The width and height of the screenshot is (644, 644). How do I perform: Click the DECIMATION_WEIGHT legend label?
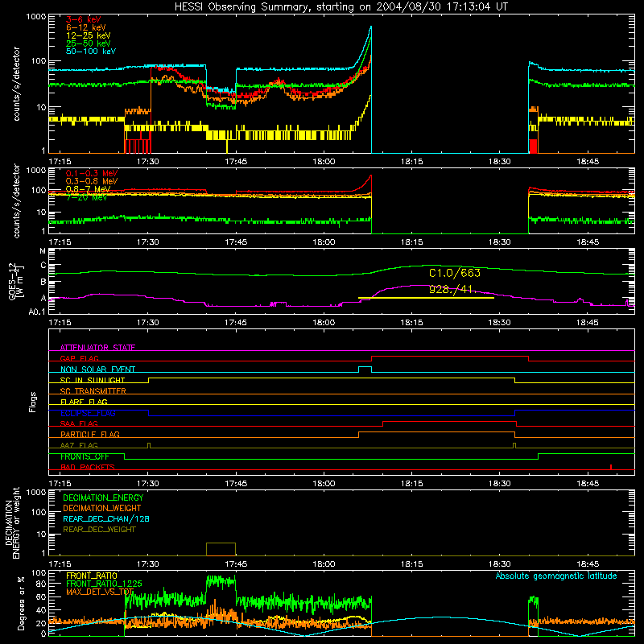[x=102, y=508]
